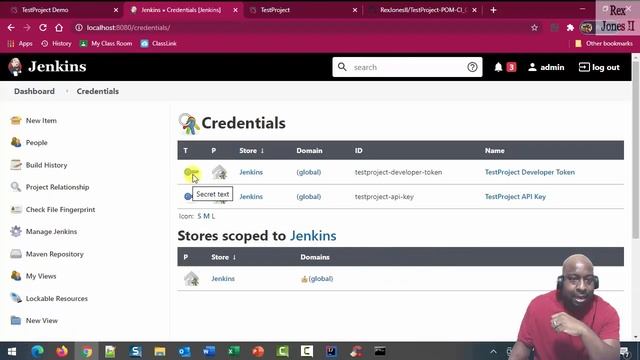Click the testproject-api-key ID text

[384, 197]
